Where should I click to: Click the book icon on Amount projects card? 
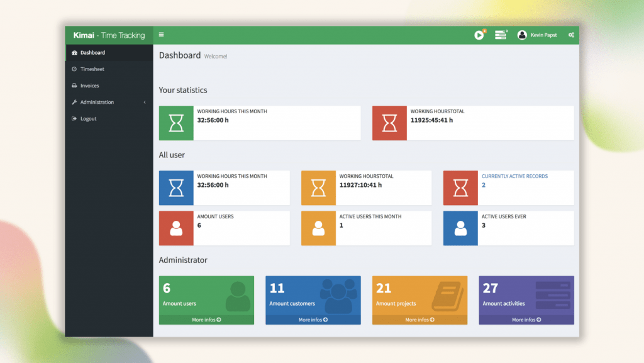pos(448,296)
